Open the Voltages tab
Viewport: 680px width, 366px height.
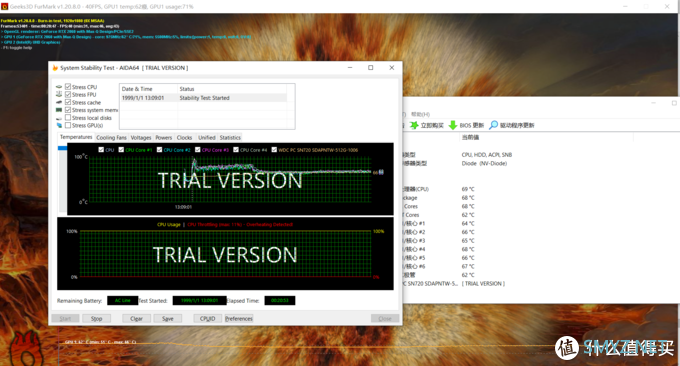[x=141, y=137]
